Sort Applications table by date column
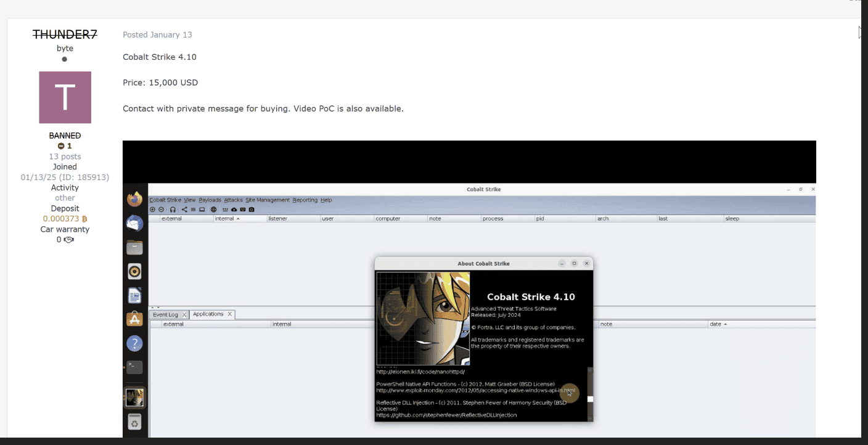Viewport: 868px width, 445px height. pos(761,324)
